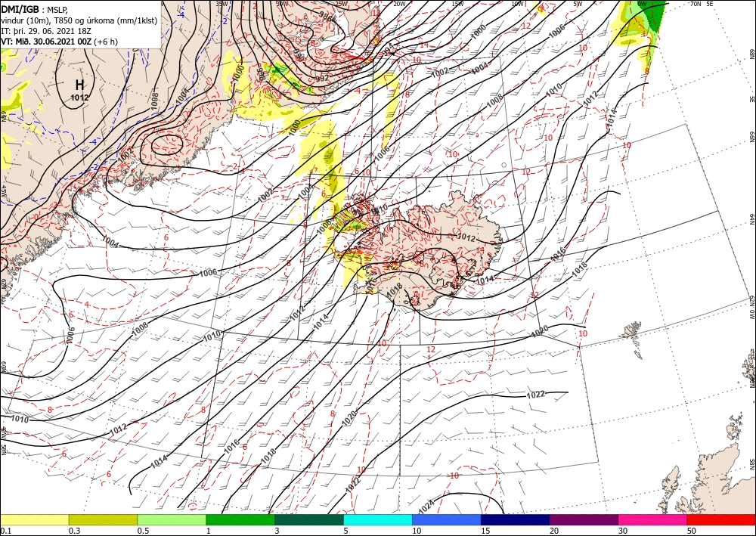Click the '0.5' legend scale number

(143, 531)
